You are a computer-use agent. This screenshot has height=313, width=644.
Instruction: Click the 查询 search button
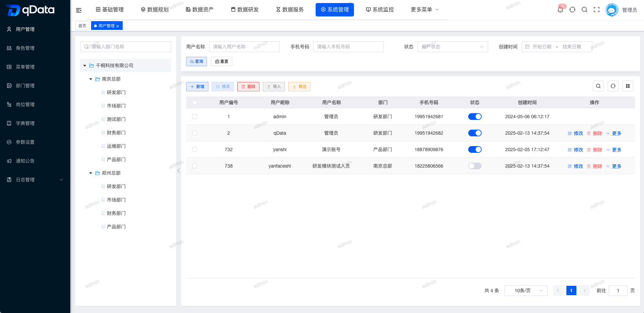tap(197, 61)
